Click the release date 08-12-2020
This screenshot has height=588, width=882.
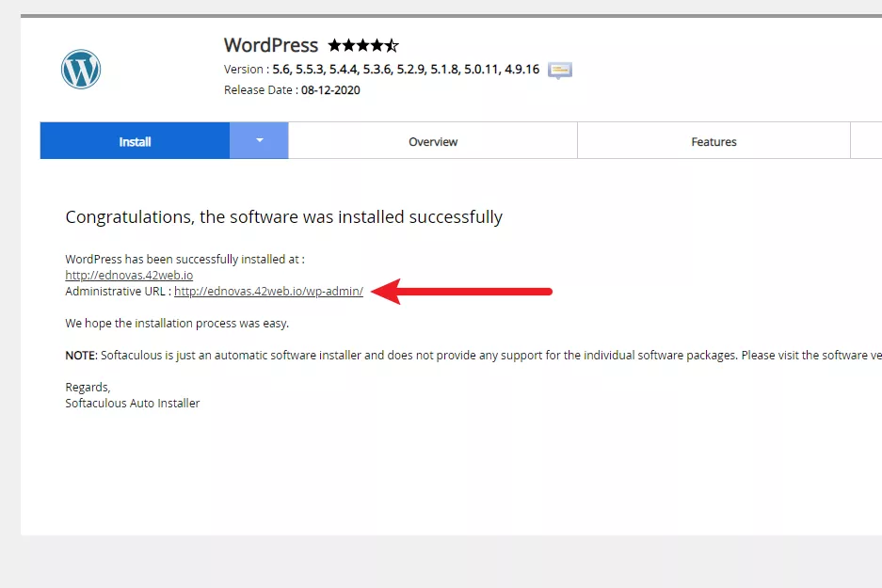(330, 90)
